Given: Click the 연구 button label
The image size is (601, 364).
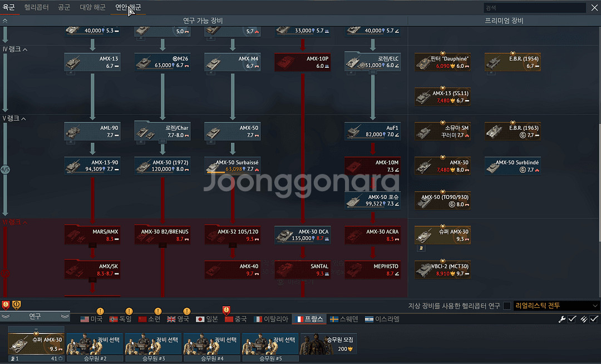Looking at the screenshot, I should click(35, 317).
